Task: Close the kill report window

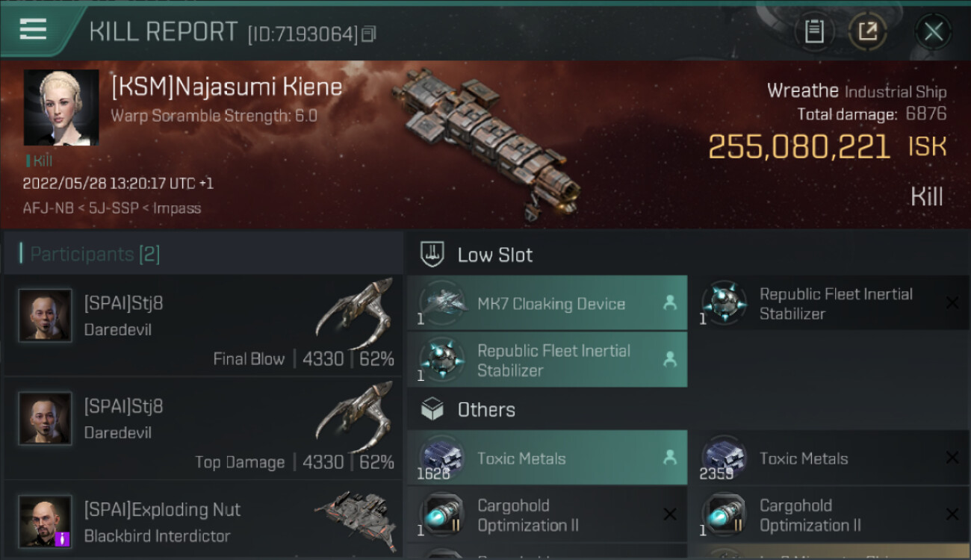Action: 933,31
